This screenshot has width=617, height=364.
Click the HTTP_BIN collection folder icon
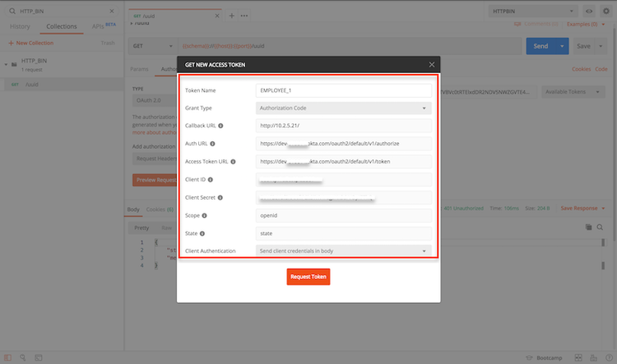pyautogui.click(x=14, y=64)
